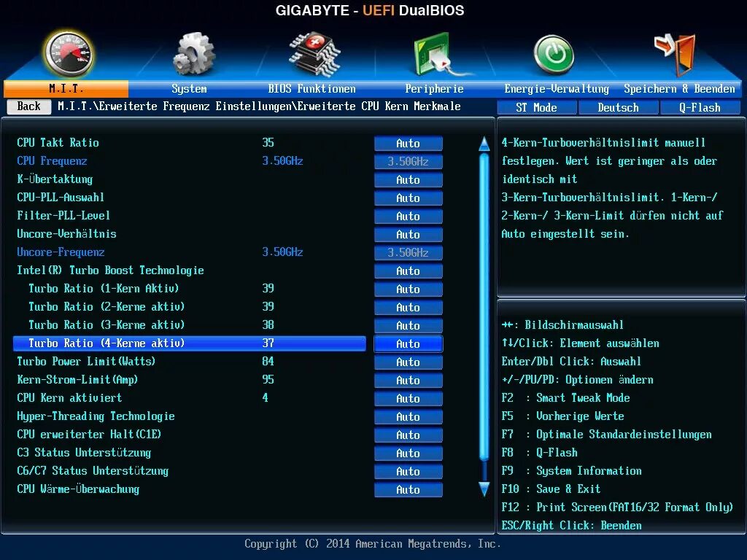Select Intel(R) Turbo Boost Technologie label
The width and height of the screenshot is (747, 560).
point(111,271)
